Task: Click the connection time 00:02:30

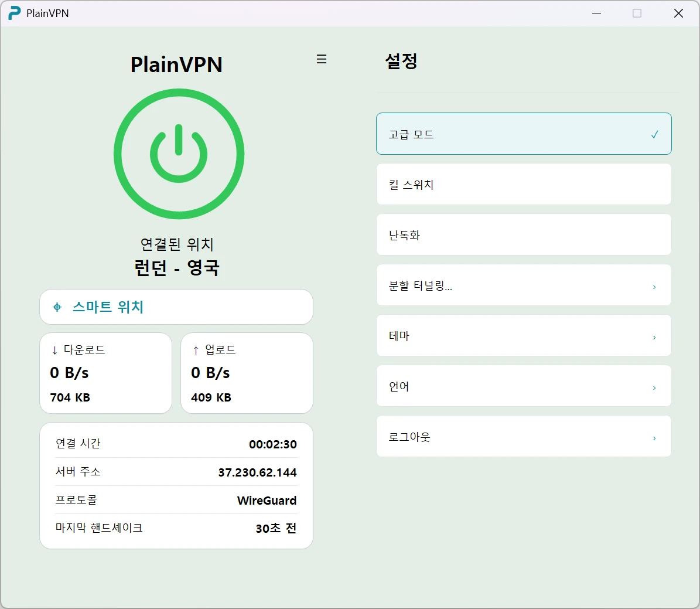Action: [x=273, y=444]
